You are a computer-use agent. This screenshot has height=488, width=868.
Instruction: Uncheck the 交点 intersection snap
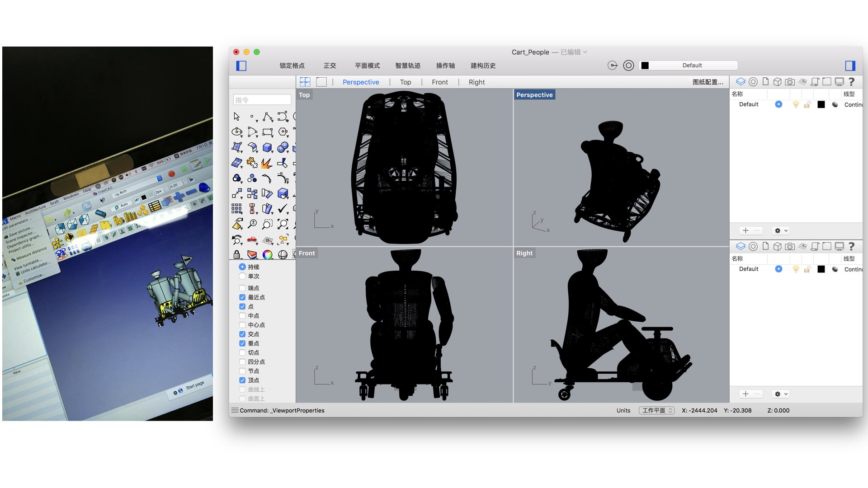point(242,334)
